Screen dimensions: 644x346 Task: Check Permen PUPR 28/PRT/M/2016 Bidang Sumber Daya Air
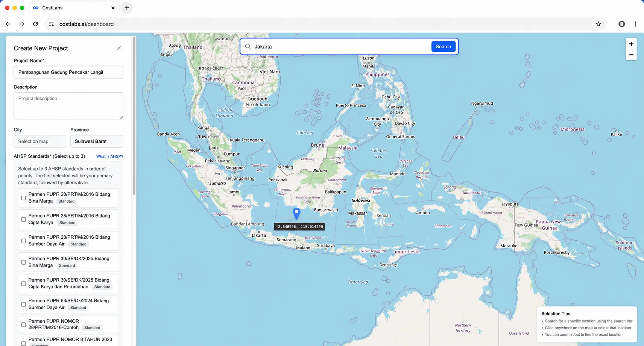point(24,241)
